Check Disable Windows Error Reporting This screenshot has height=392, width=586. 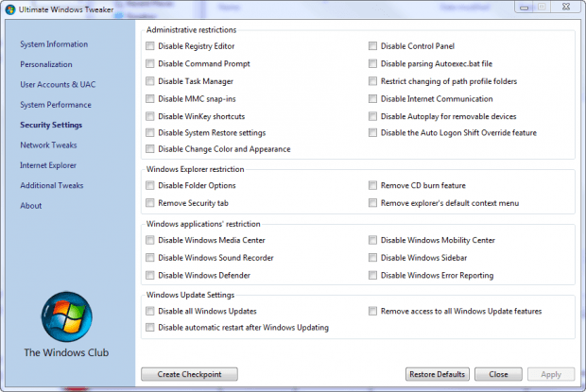372,275
